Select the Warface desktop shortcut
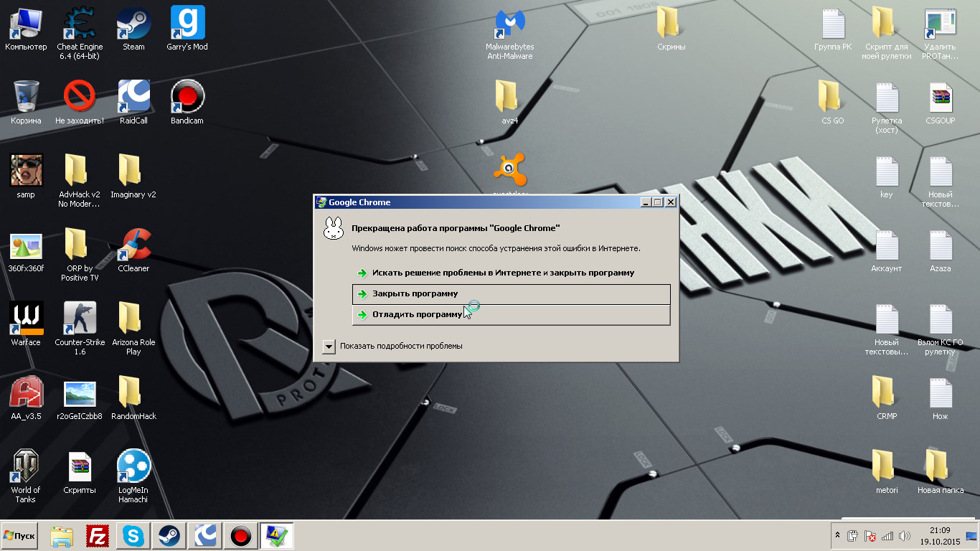 tap(26, 324)
